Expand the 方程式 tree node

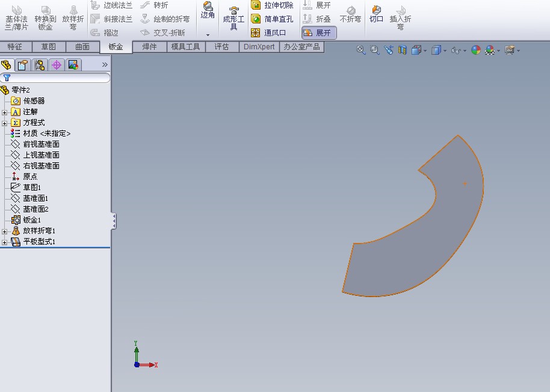5,123
